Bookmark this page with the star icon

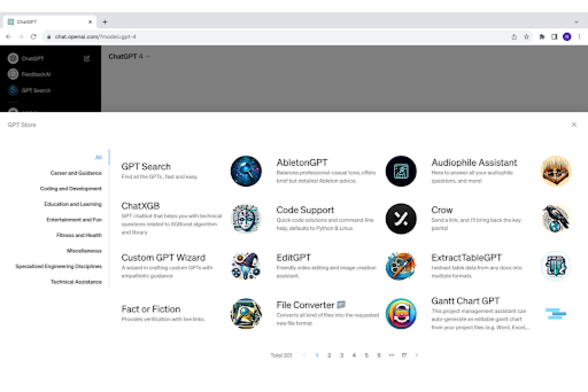526,36
